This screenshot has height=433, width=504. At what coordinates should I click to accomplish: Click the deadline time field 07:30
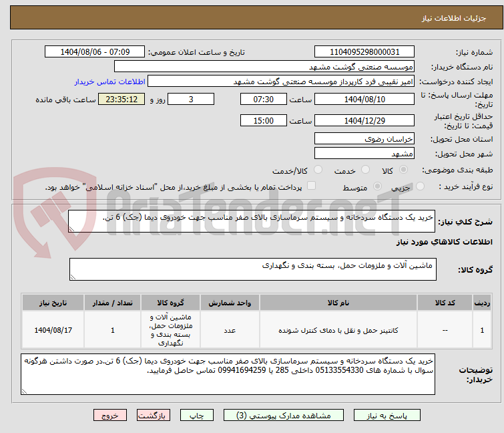[x=264, y=99]
